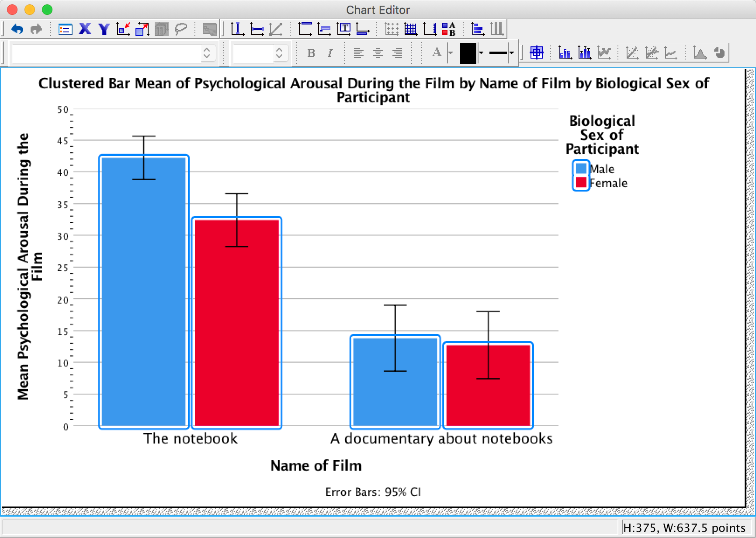This screenshot has height=538, width=756.
Task: Select the Y axis icon
Action: point(104,29)
